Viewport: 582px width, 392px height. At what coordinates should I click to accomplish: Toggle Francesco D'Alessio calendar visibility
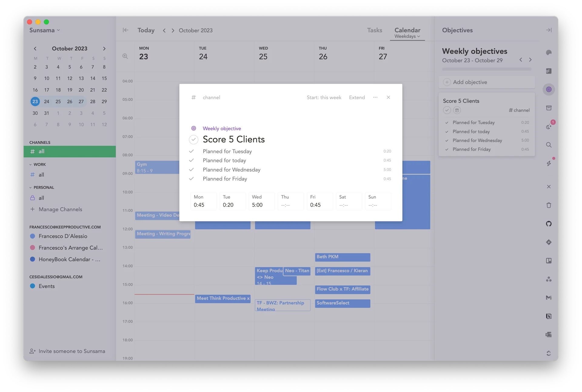[x=33, y=236]
